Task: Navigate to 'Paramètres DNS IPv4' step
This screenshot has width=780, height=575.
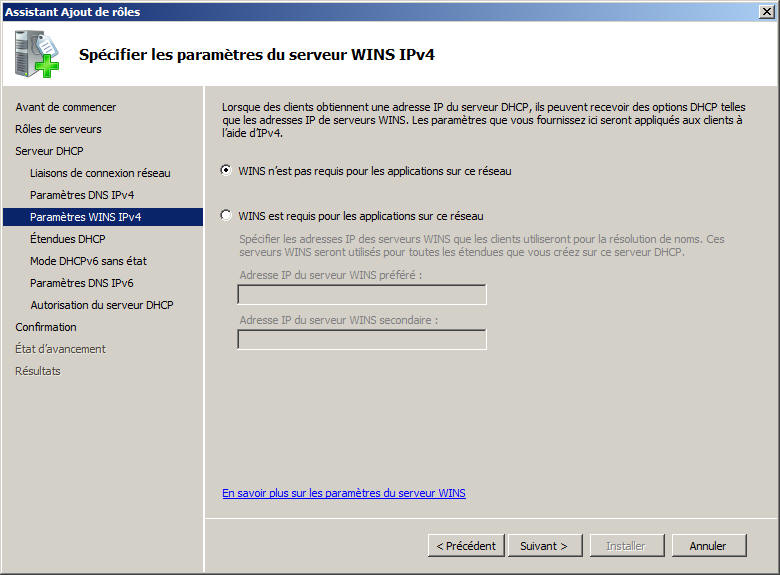Action: tap(82, 195)
